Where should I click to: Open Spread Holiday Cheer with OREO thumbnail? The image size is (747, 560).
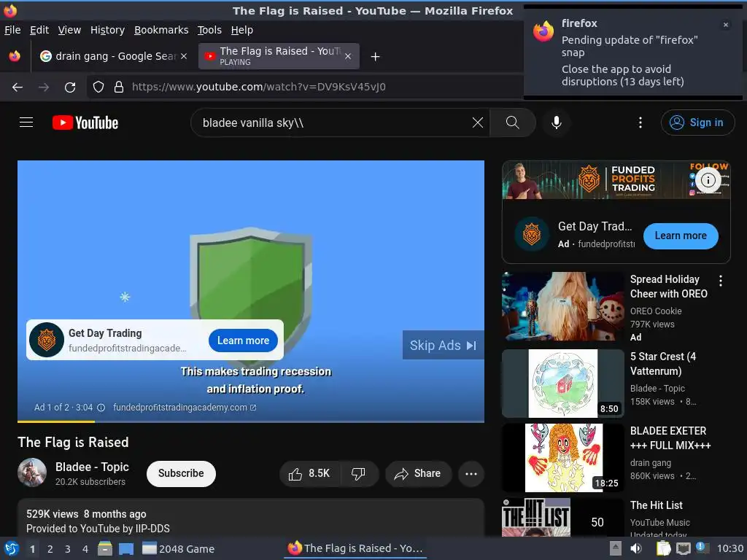pos(562,306)
